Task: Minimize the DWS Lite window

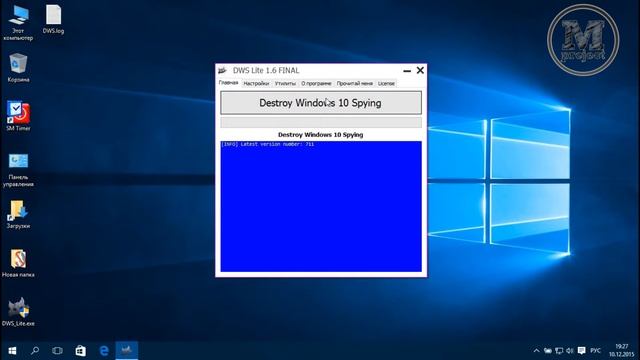Action: (407, 71)
